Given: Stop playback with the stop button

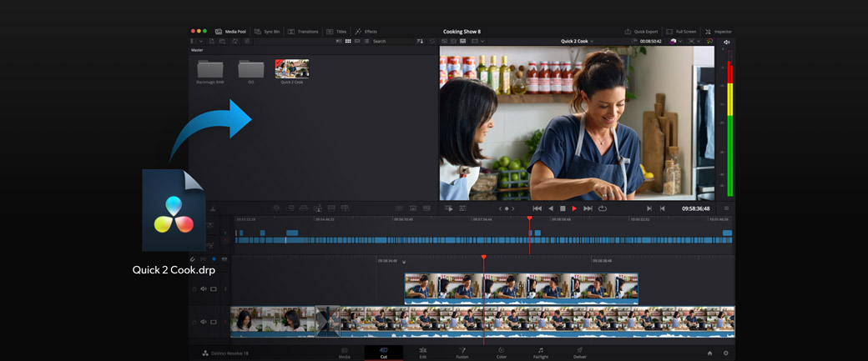Looking at the screenshot, I should [563, 208].
